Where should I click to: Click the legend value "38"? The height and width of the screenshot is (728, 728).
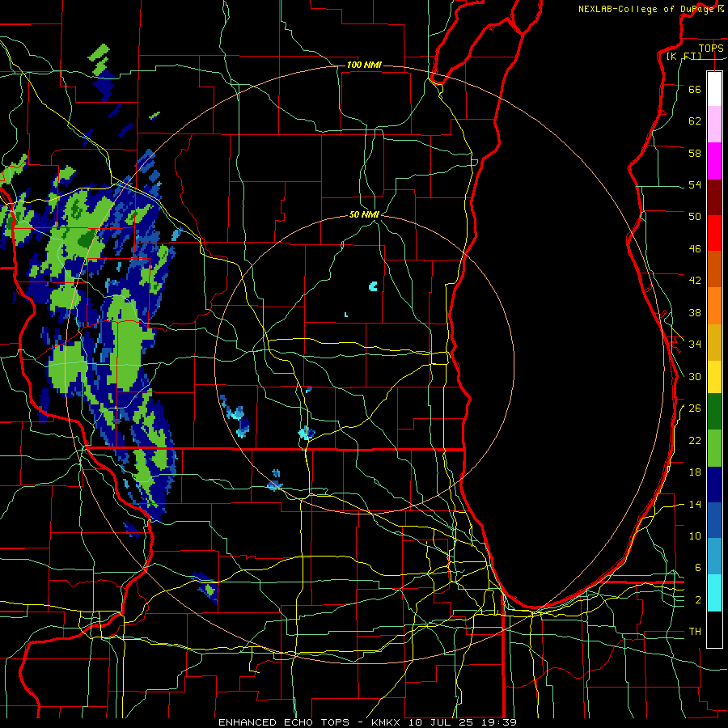pos(695,312)
